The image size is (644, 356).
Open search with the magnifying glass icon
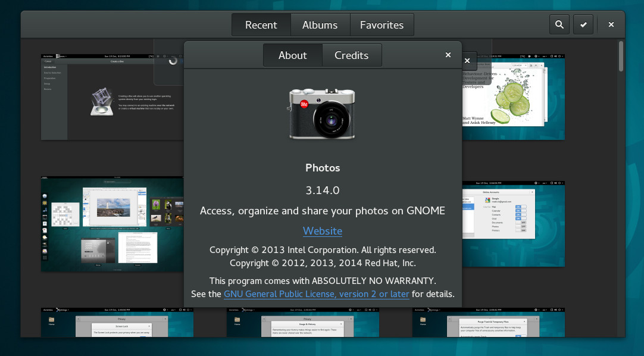(559, 24)
